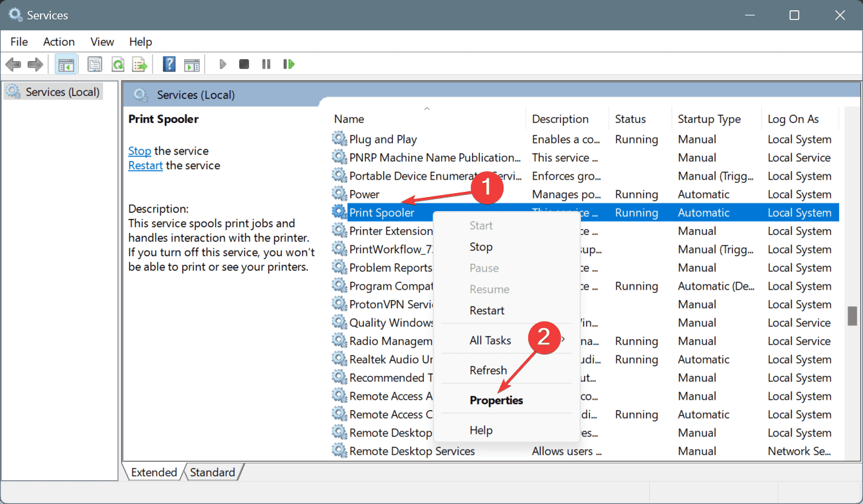863x504 pixels.
Task: Open the File menu
Action: 19,42
